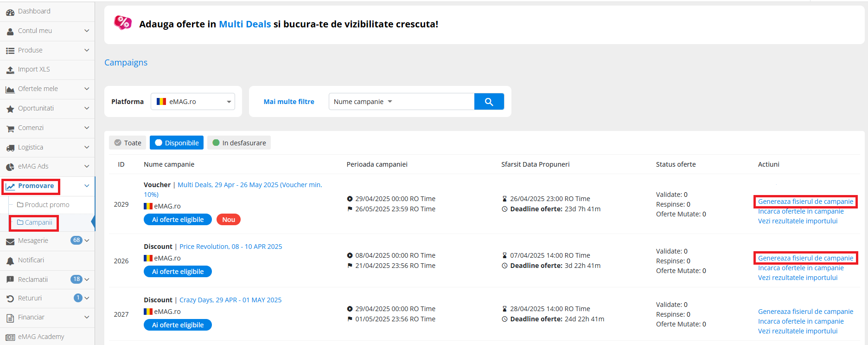The width and height of the screenshot is (868, 345).
Task: Expand the Logistica chevron
Action: (87, 147)
